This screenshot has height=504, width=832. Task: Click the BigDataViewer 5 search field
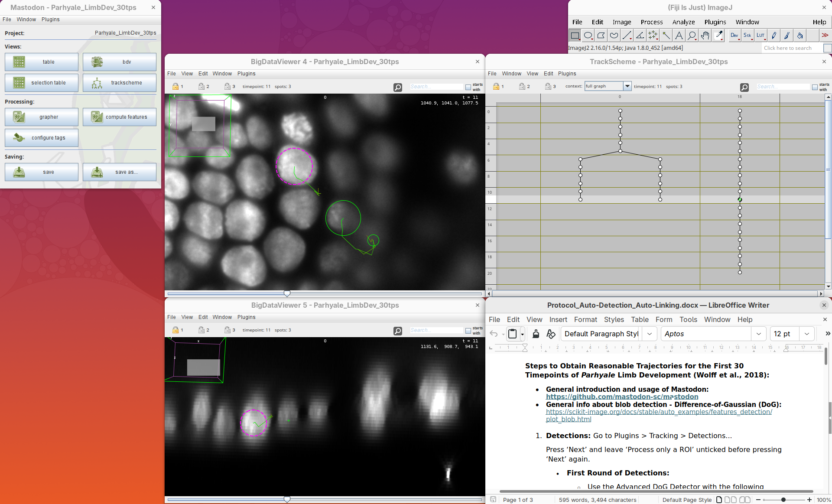pyautogui.click(x=436, y=330)
